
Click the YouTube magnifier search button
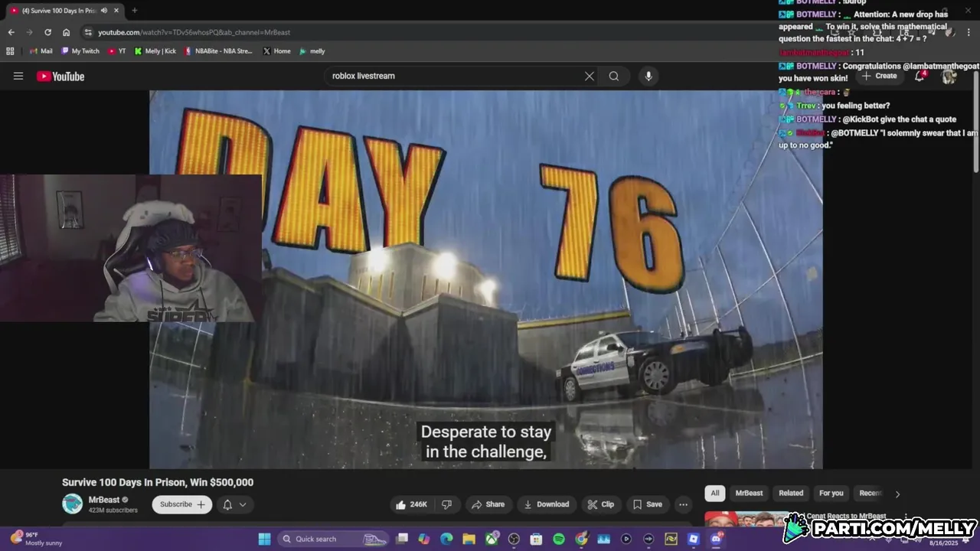[x=614, y=76]
